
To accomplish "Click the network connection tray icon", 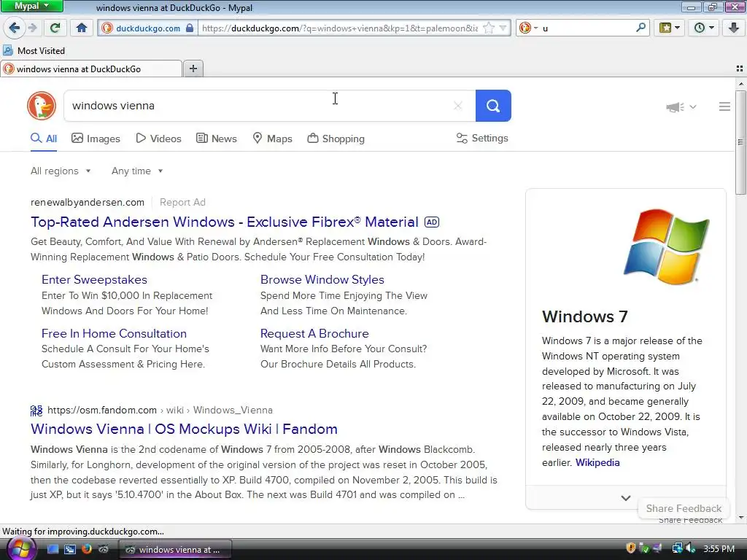I will (x=677, y=548).
